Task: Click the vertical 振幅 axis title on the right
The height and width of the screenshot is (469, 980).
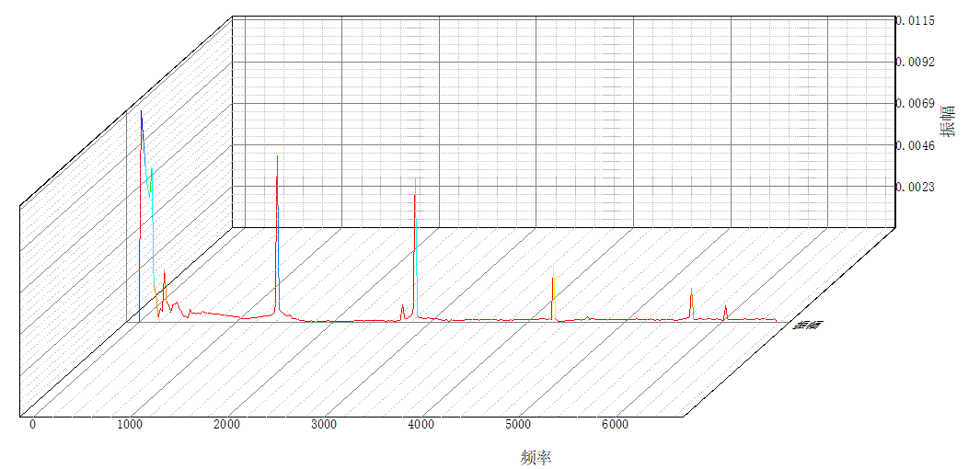Action: click(948, 120)
